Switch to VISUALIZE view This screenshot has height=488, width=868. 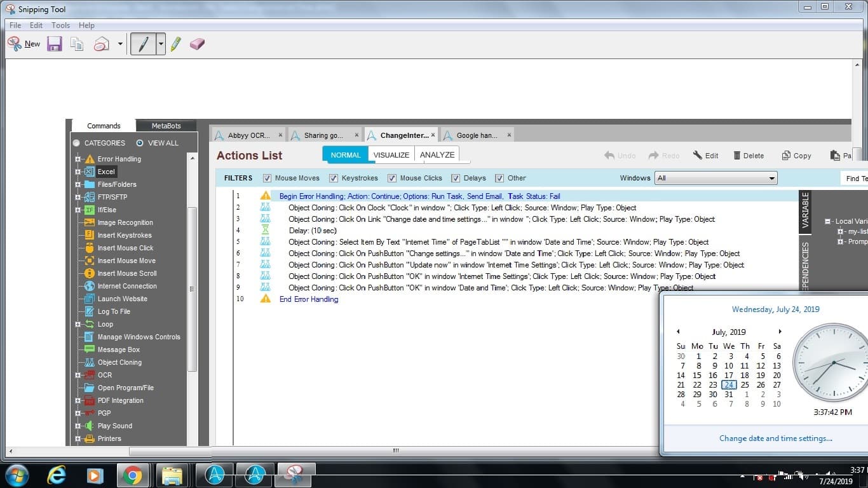(391, 155)
